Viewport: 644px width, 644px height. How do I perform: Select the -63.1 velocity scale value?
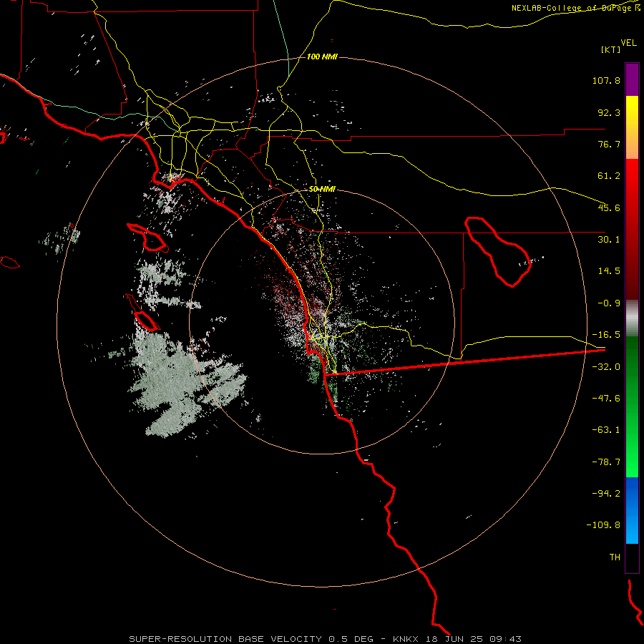pyautogui.click(x=606, y=430)
